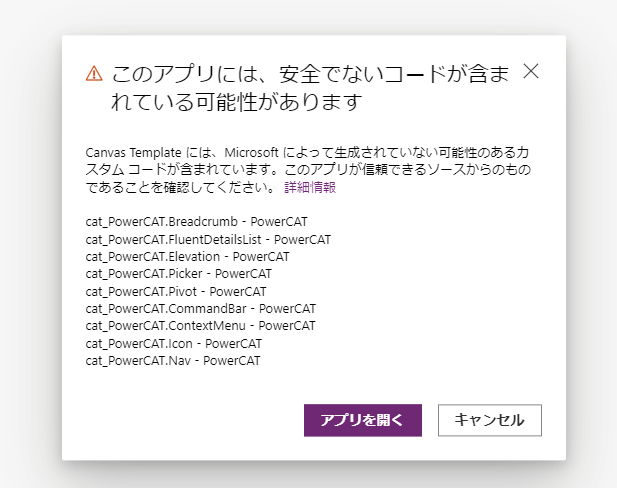The image size is (617, 488).
Task: Open the 詳細情報 link
Action: pos(310,187)
